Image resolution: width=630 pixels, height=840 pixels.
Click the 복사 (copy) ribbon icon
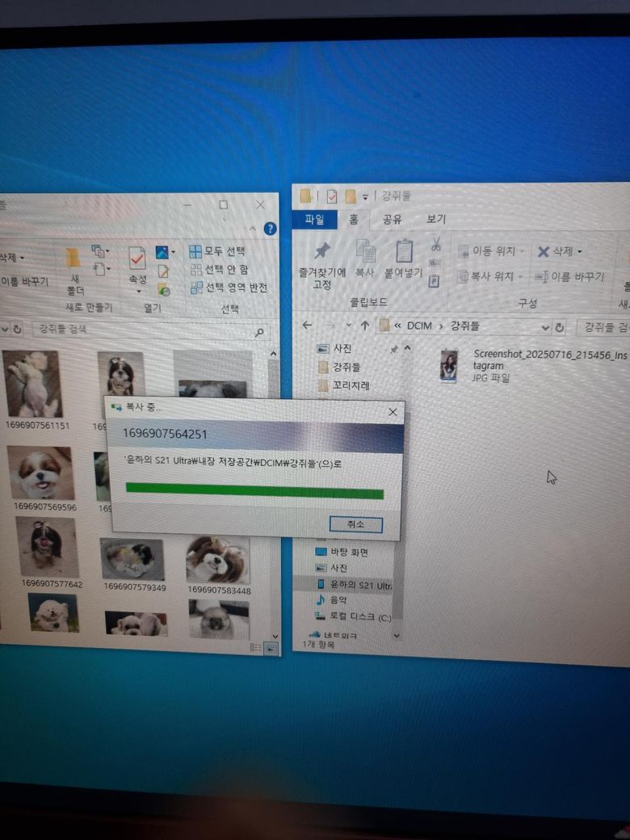click(365, 254)
